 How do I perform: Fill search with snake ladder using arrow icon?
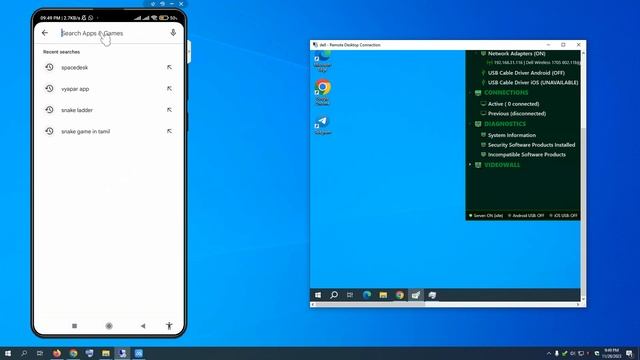pyautogui.click(x=169, y=110)
